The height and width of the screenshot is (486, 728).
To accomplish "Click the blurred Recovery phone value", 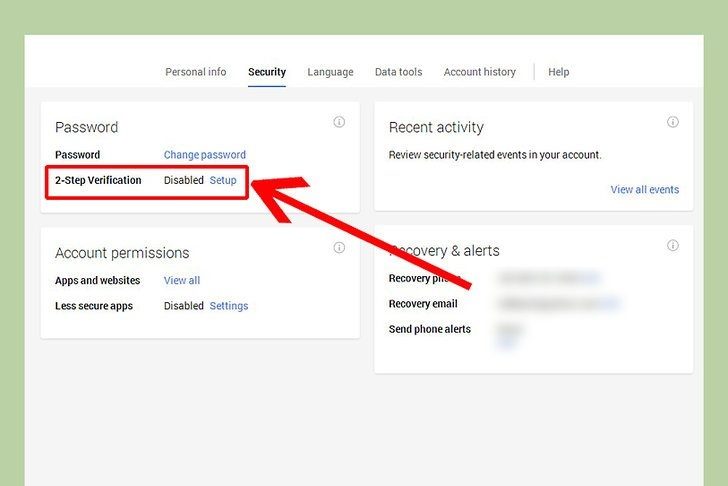I will tap(547, 278).
